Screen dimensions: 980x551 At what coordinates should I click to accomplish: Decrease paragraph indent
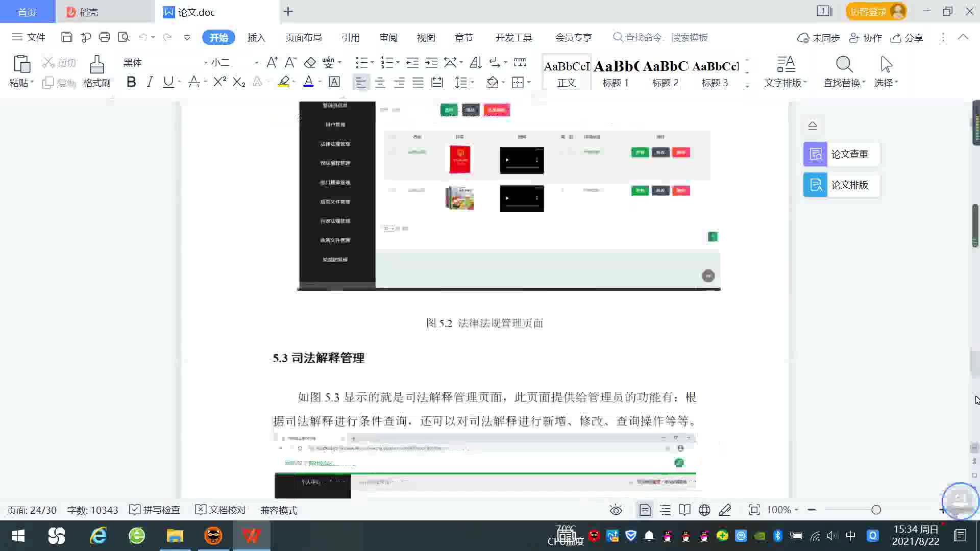(x=412, y=62)
